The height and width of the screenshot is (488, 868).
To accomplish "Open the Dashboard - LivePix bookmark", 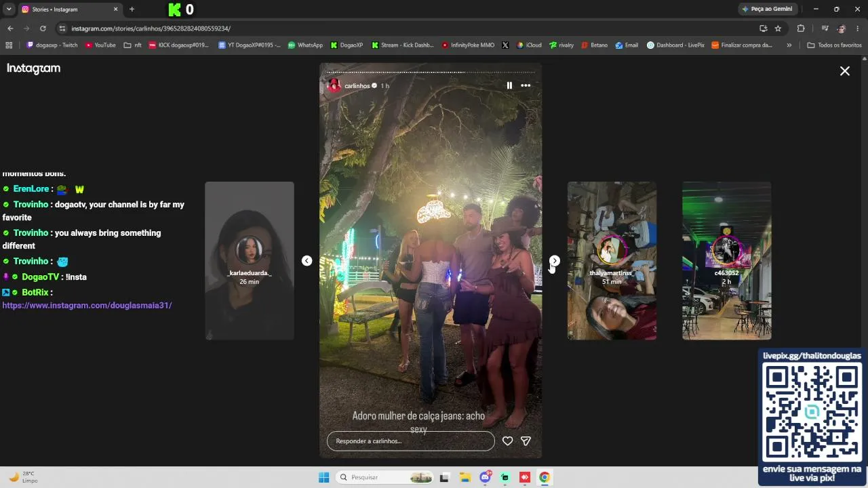I will (x=675, y=45).
